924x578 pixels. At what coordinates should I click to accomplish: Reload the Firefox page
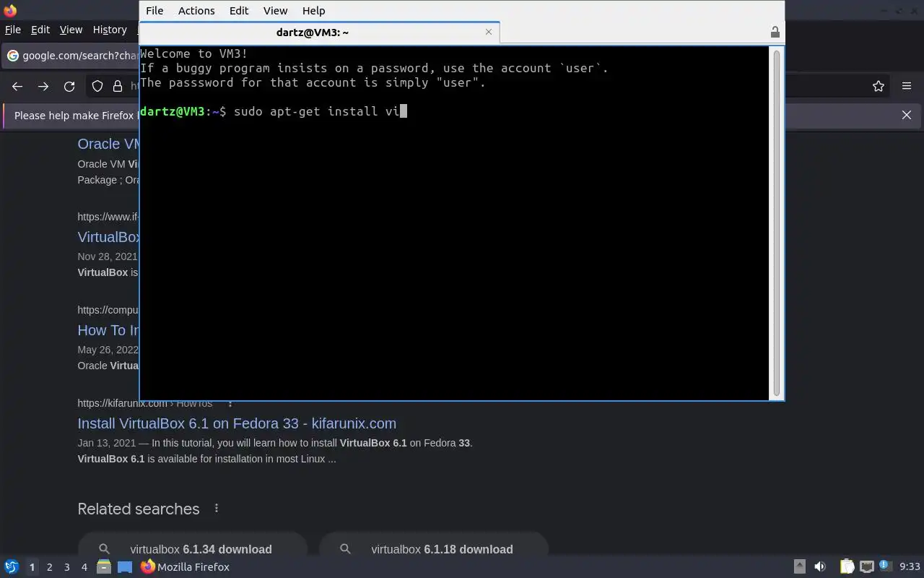click(x=69, y=86)
